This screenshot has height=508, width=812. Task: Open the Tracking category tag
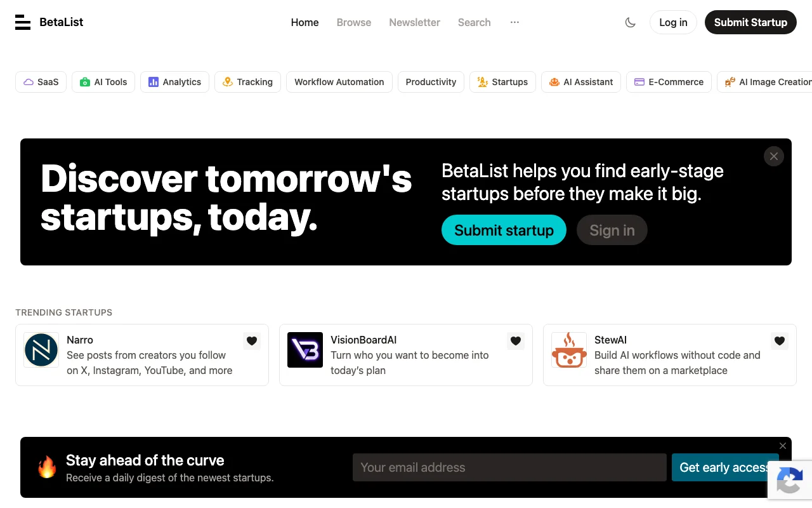(247, 82)
